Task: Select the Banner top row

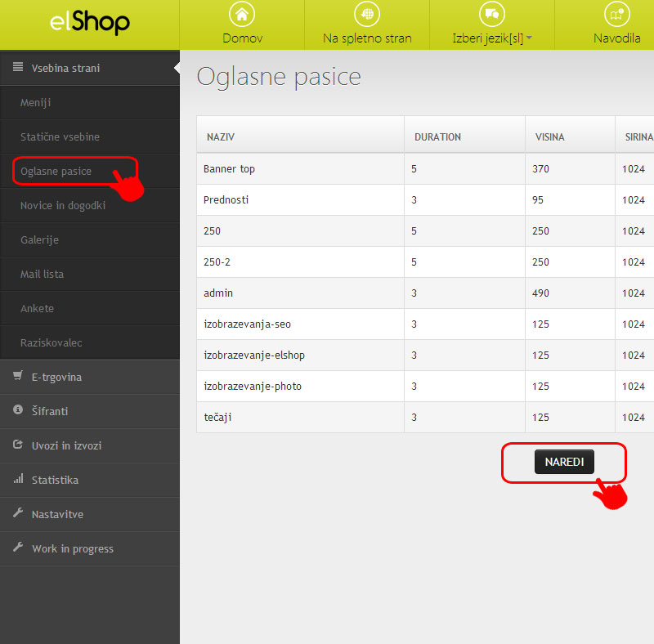Action: coord(425,169)
